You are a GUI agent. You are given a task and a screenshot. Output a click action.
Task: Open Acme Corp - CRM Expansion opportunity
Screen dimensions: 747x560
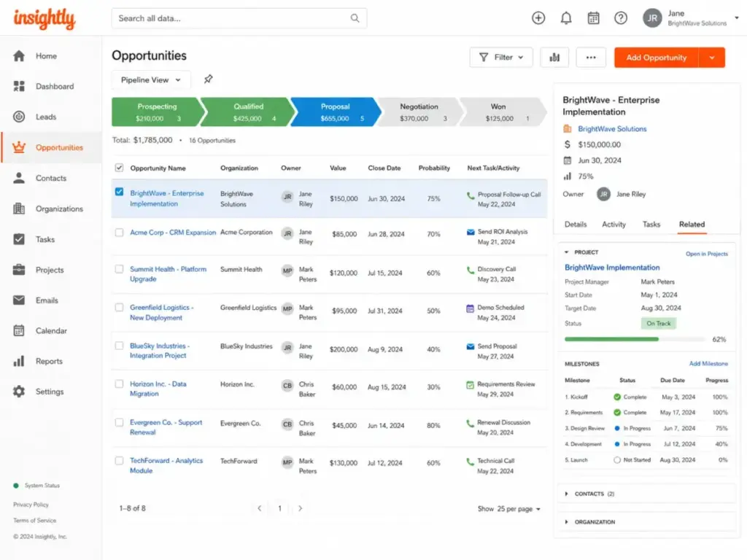click(173, 233)
